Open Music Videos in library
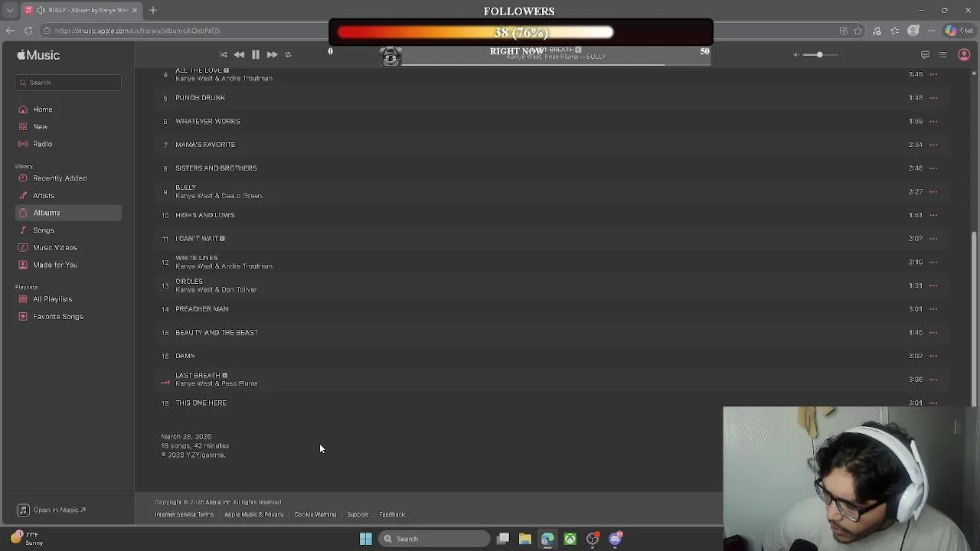980x551 pixels. coord(55,248)
